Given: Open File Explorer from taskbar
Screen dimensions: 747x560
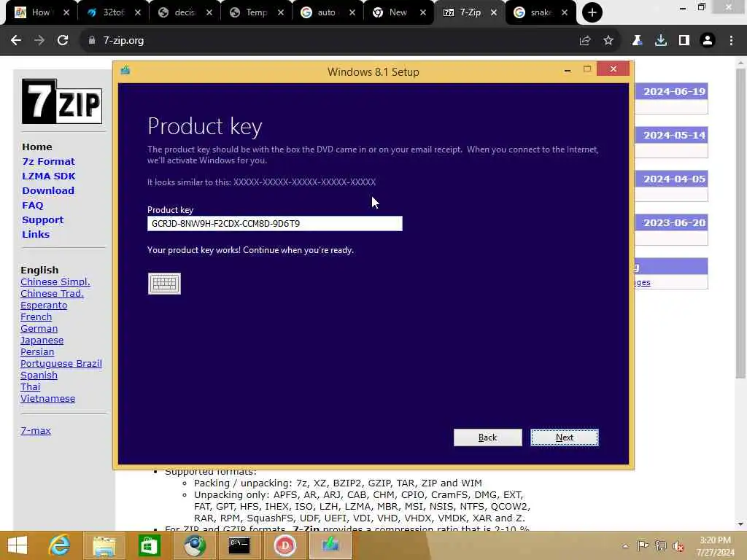Looking at the screenshot, I should tap(104, 545).
